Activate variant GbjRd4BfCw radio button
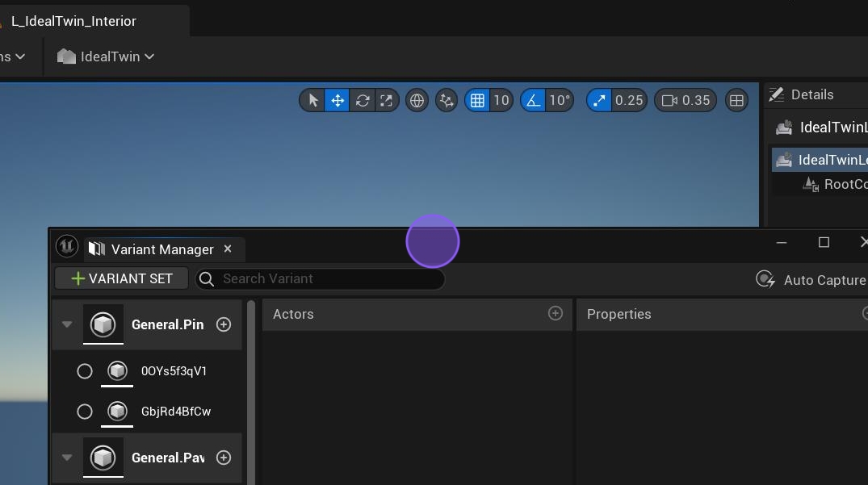868x485 pixels. coord(85,412)
